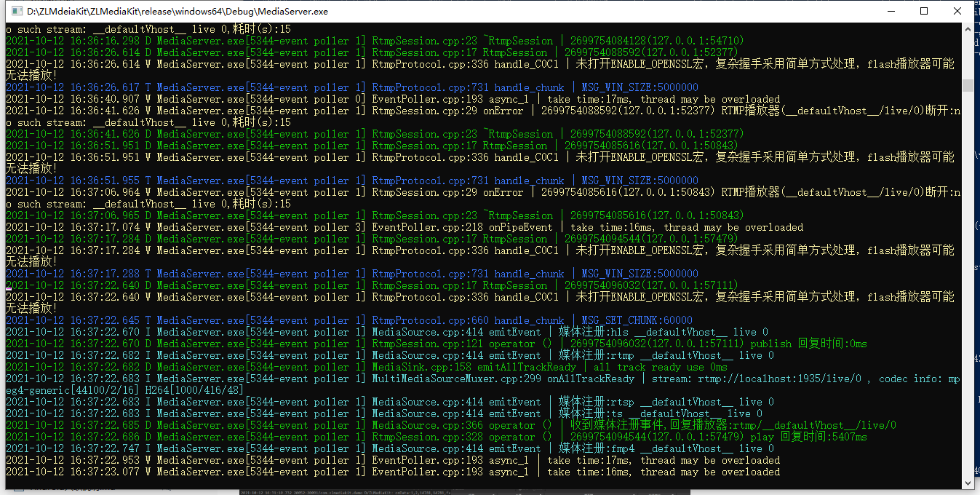Screen dimensions: 980x495
Task: Select the 16:37:22.953 async_l take time:17ms line
Action: 393,460
